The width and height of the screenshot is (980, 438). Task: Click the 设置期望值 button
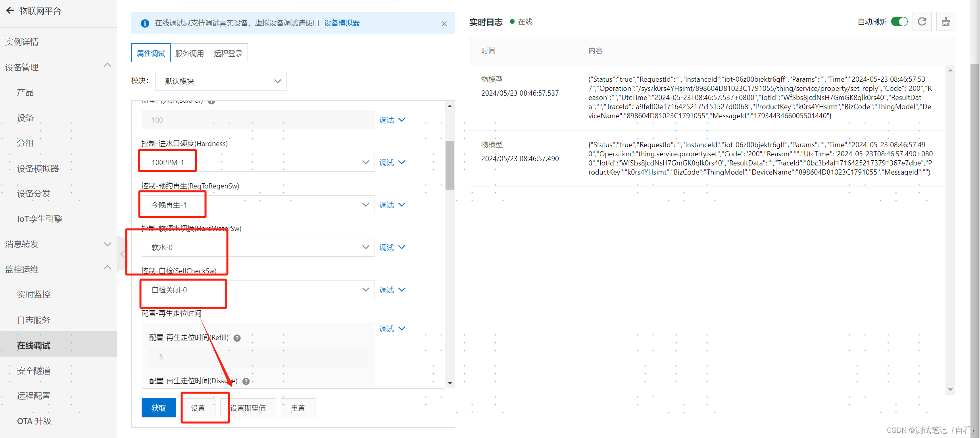pos(248,408)
